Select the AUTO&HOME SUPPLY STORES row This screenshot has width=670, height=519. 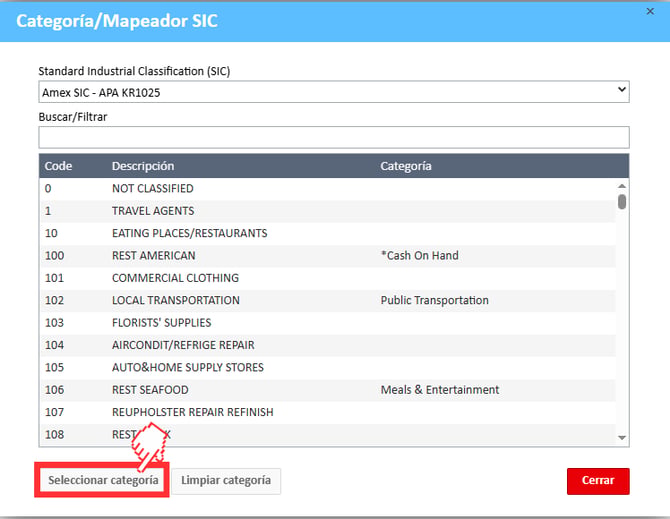click(328, 367)
